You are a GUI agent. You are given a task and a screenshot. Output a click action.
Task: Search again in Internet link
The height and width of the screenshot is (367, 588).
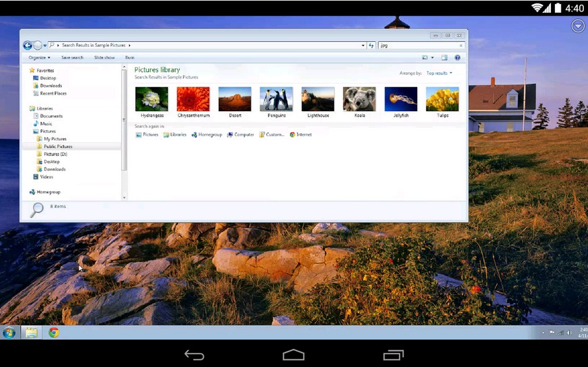click(301, 135)
